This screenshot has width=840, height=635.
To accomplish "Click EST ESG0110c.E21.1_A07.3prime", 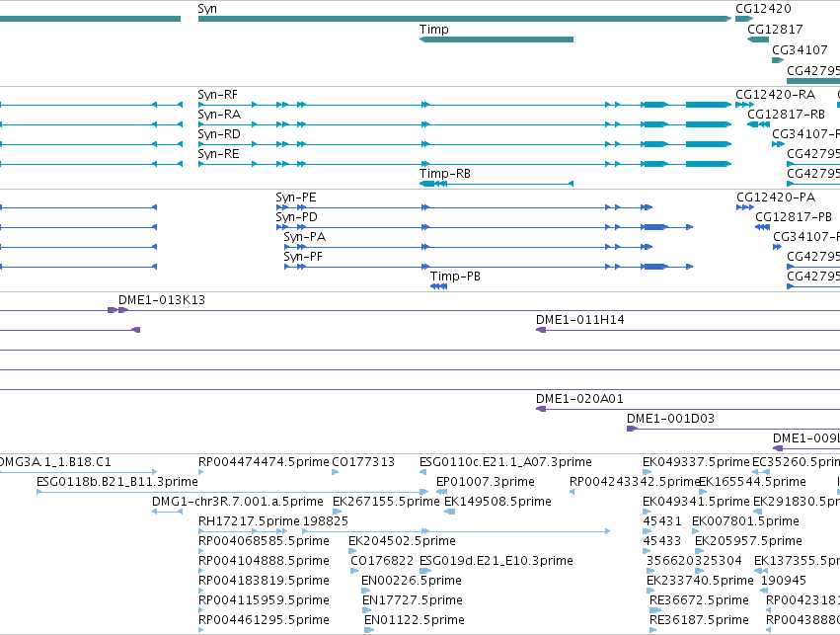I will 505,462.
